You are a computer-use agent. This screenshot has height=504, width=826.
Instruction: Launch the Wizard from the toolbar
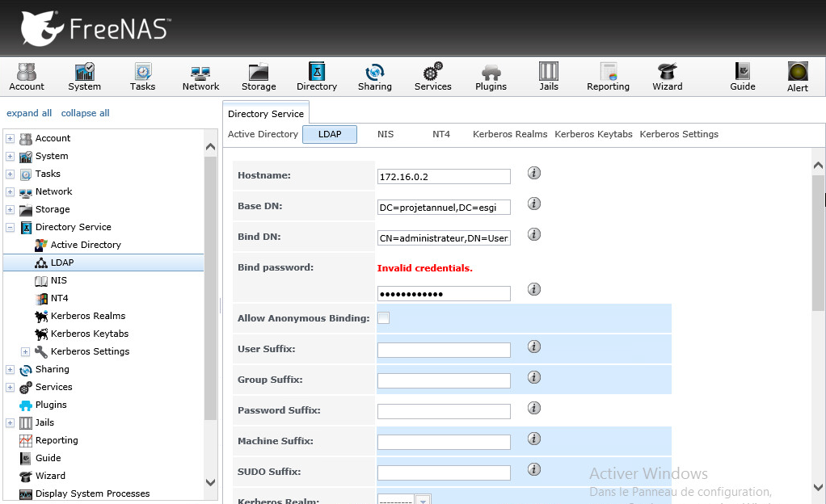point(668,77)
